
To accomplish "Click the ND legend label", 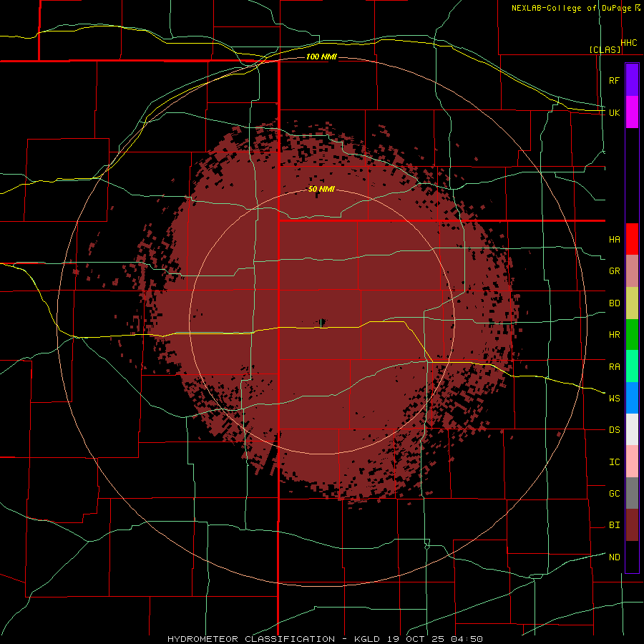I will (x=614, y=557).
